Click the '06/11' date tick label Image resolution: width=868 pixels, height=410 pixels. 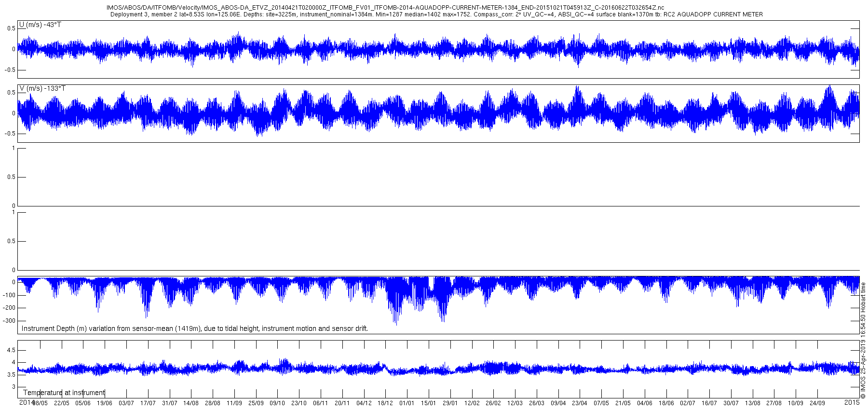[321, 403]
